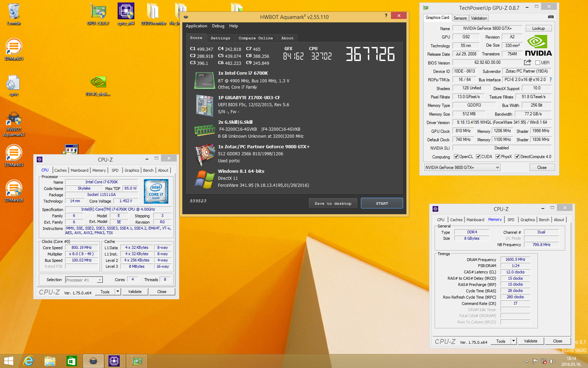This screenshot has width=588, height=368.
Task: Toggle the CUDA checkbox in GPU-Z
Action: 478,157
